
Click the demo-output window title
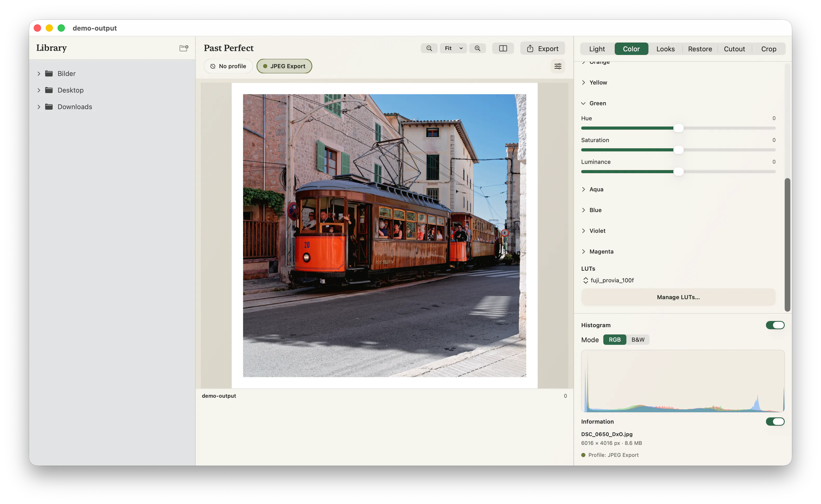(x=95, y=28)
